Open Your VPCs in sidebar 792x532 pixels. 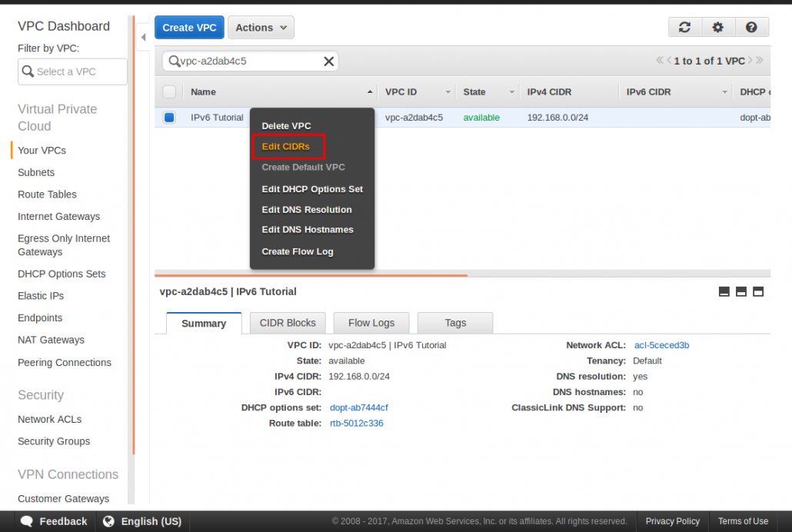click(x=42, y=151)
